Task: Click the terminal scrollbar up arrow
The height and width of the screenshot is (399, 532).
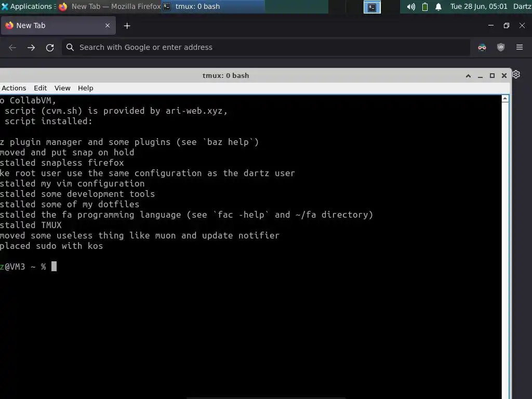Action: (505, 99)
